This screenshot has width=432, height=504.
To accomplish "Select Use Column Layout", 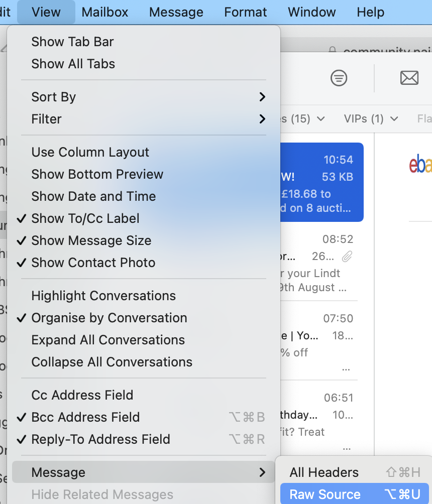I will 90,152.
